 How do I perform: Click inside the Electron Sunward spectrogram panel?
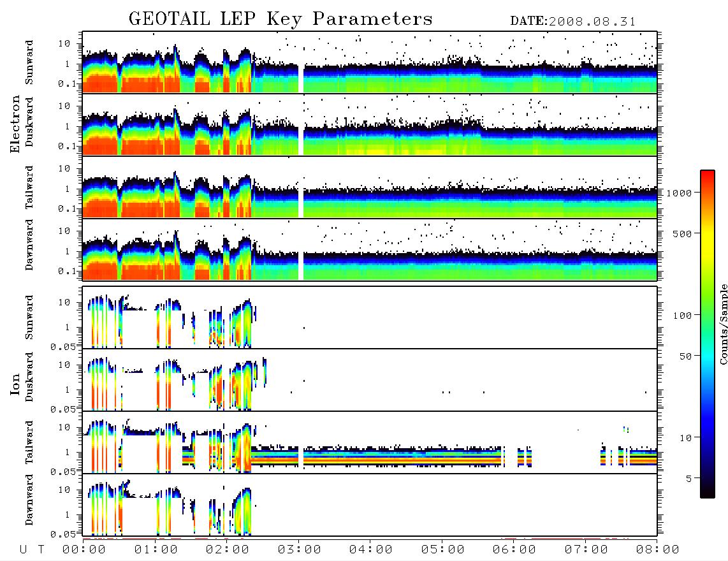tap(370, 62)
